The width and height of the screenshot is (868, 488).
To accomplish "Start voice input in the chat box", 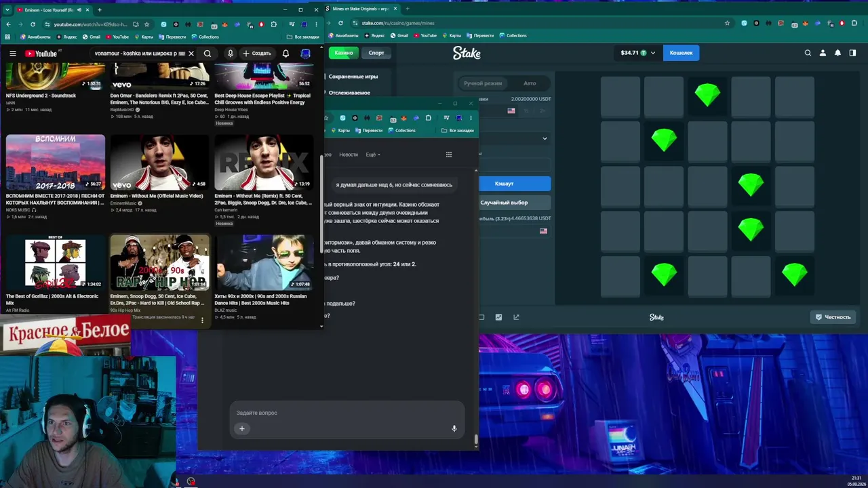I will tap(454, 428).
